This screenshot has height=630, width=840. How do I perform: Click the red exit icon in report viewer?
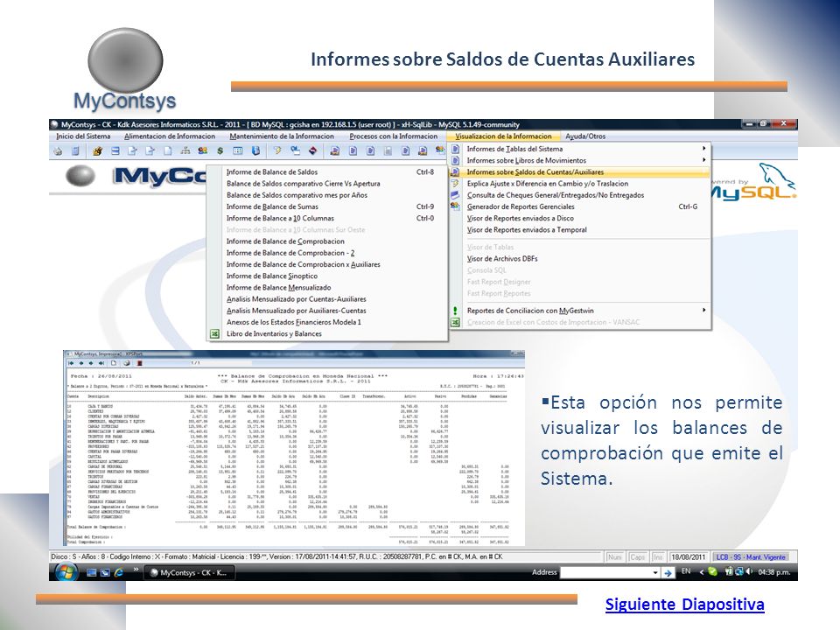coord(140,363)
